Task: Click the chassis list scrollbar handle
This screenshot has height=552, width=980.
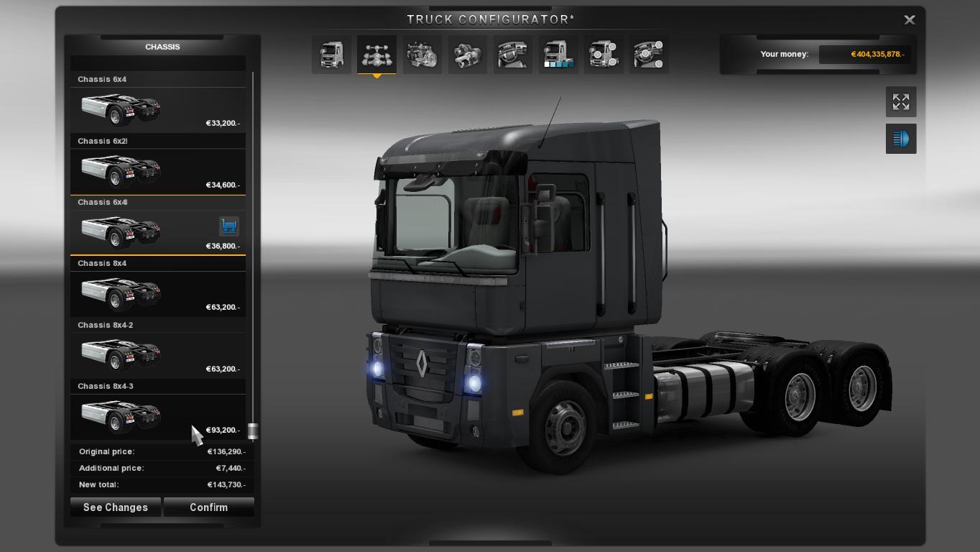Action: pyautogui.click(x=253, y=431)
